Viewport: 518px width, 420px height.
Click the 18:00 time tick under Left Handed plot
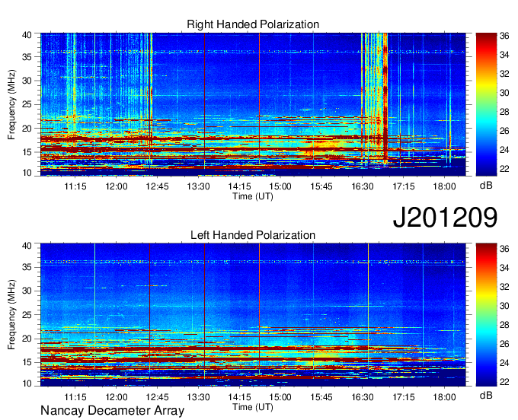(444, 397)
